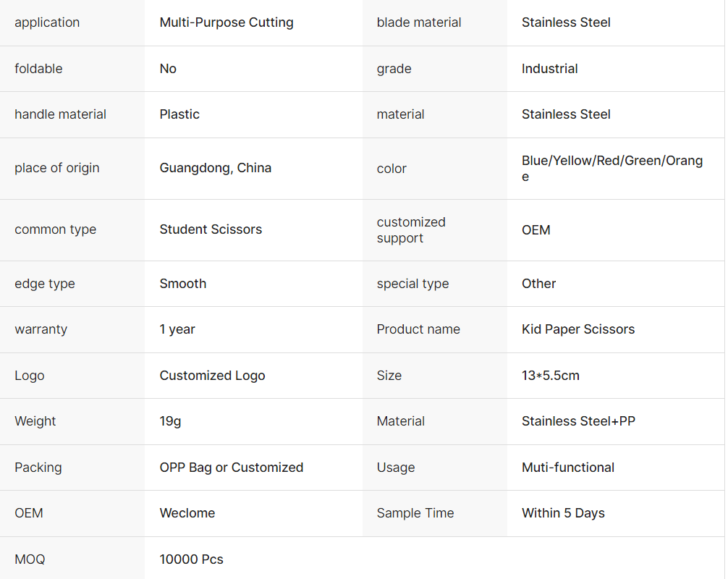
Task: Click the 'customized support' label
Action: [x=411, y=230]
